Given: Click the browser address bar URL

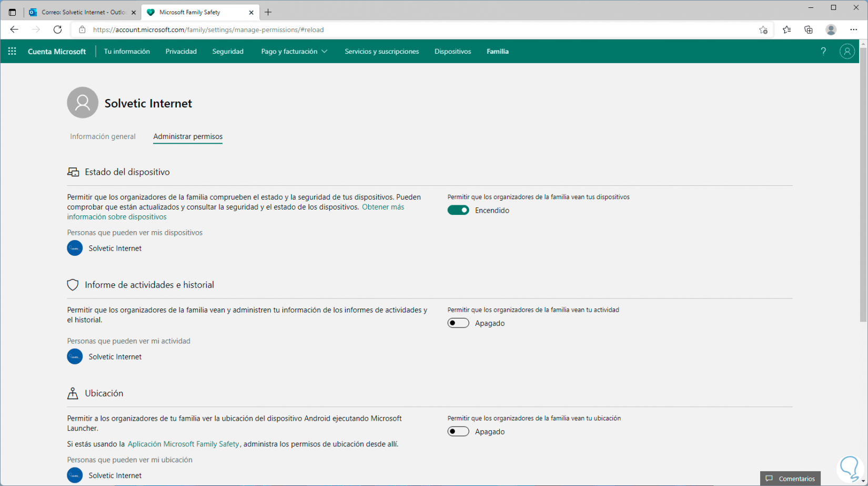Looking at the screenshot, I should [x=208, y=29].
